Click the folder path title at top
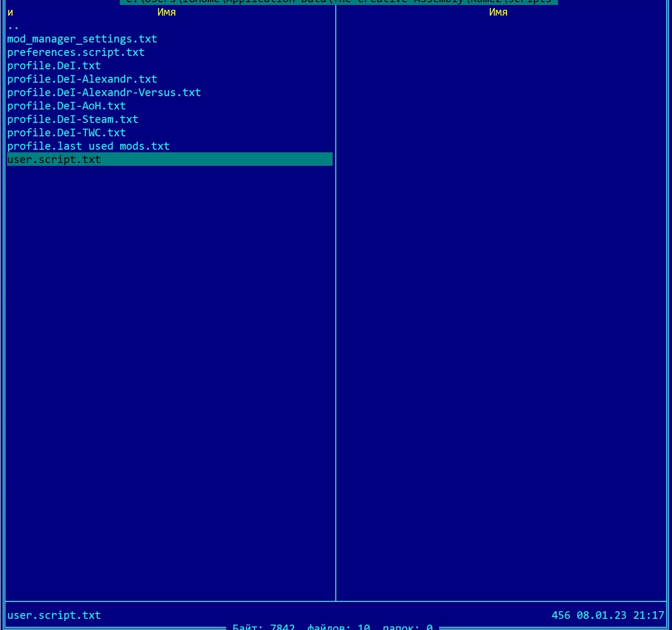The image size is (672, 630). click(338, 2)
